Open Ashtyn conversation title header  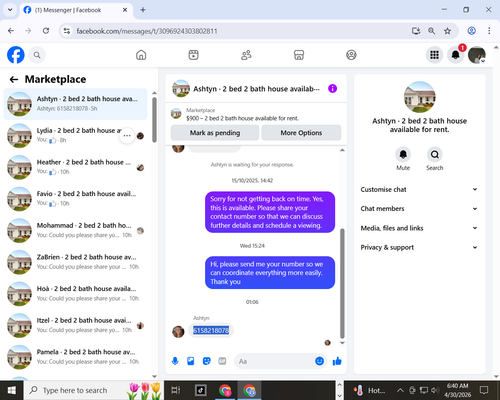click(x=256, y=89)
